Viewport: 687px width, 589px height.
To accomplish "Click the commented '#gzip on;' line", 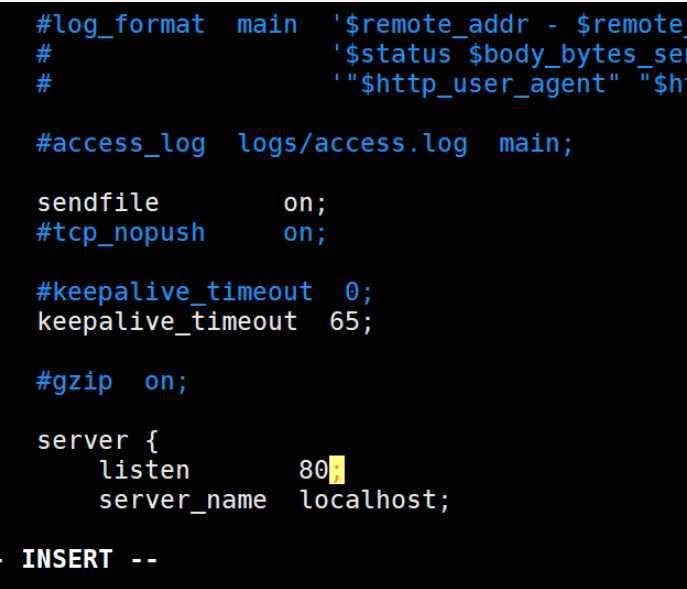I will [112, 381].
